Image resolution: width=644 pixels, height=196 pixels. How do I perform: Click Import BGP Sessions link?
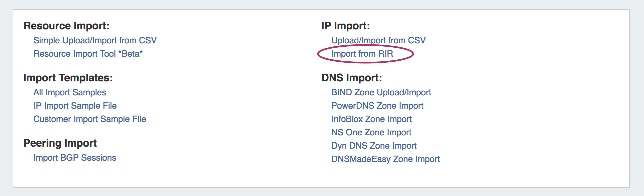point(75,158)
